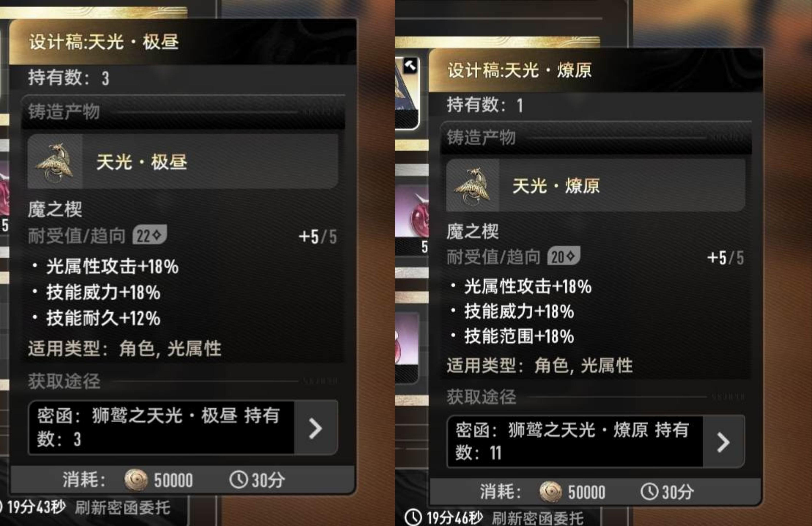Click right 刷新密函委托 refresh link

(537, 518)
